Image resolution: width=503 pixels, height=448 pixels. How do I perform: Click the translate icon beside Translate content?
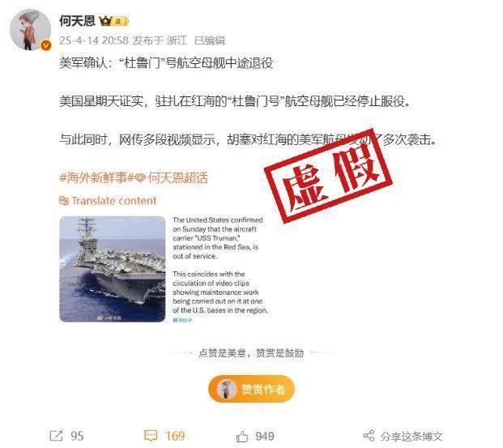64,201
